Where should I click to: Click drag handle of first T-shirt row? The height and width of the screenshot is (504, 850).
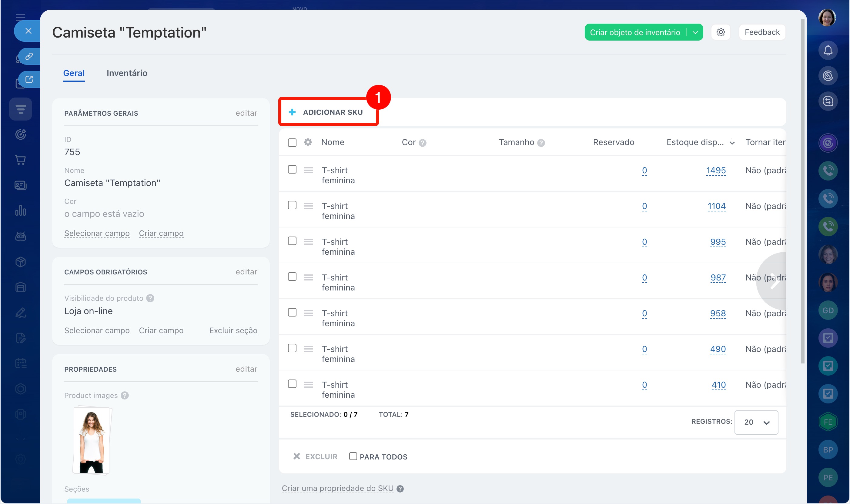308,170
